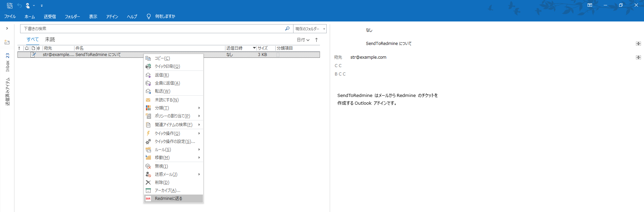Image resolution: width=644 pixels, height=212 pixels.
Task: Click the delete X icon in menu
Action: point(148,182)
